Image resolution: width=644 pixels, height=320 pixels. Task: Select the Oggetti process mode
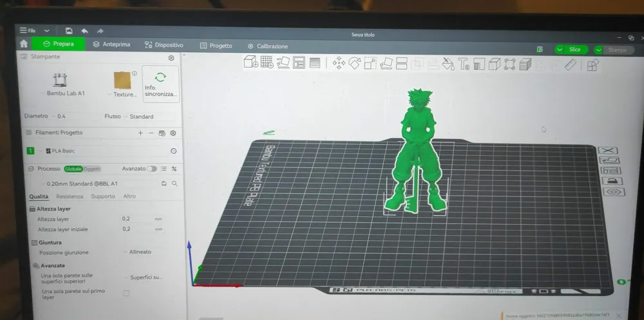(x=92, y=169)
